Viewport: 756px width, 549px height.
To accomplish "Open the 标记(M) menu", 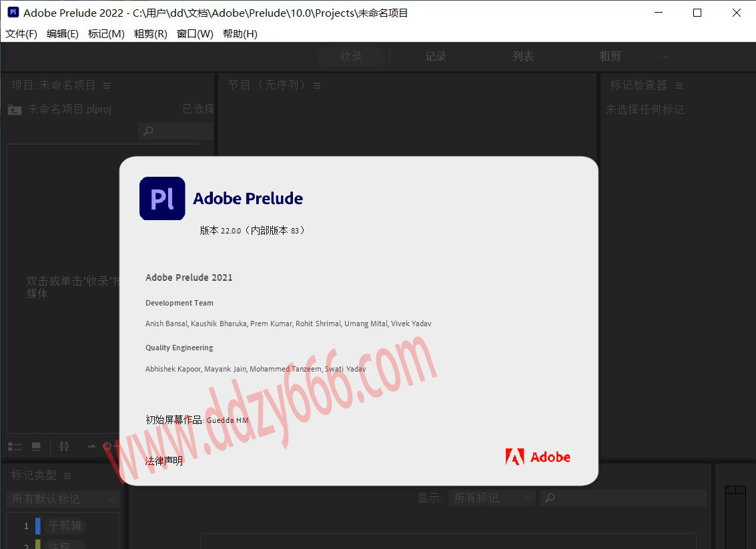I will (106, 34).
